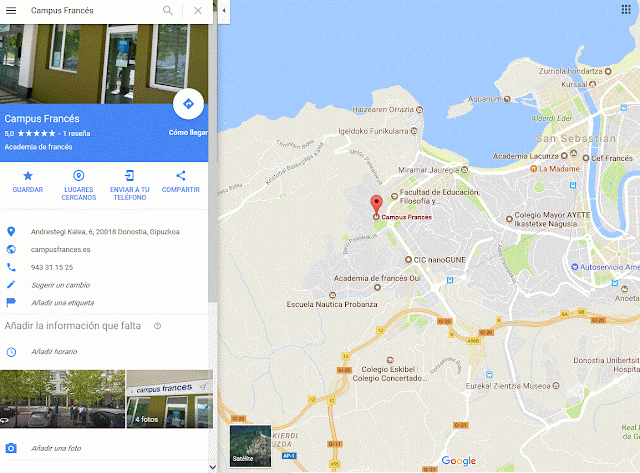Viewport: 640px width, 473px height.
Task: Open the hamburger main menu
Action: pos(11,10)
